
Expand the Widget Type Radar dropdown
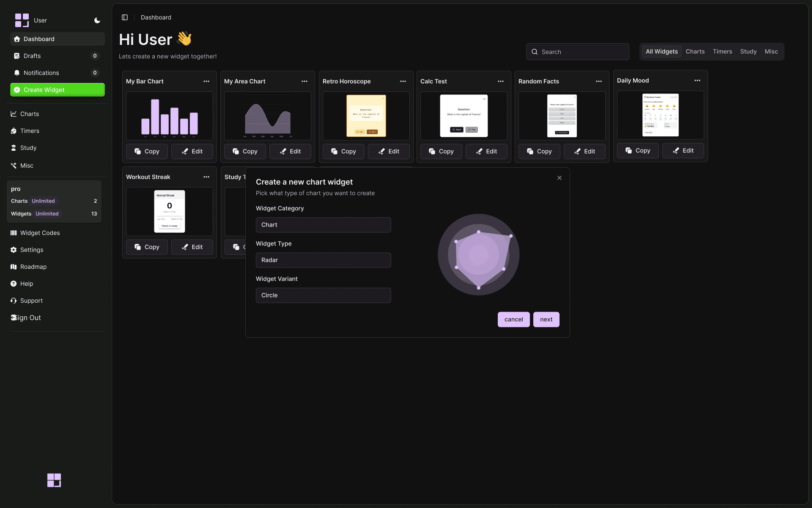323,260
